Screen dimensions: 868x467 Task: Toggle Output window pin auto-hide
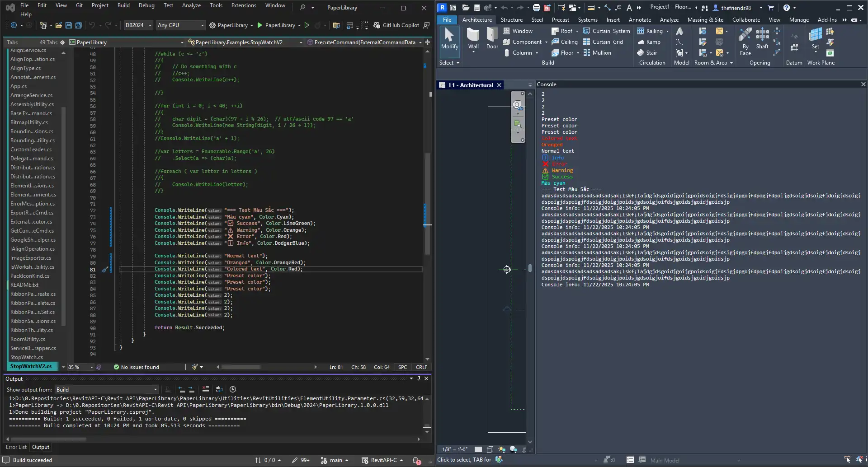pos(419,378)
